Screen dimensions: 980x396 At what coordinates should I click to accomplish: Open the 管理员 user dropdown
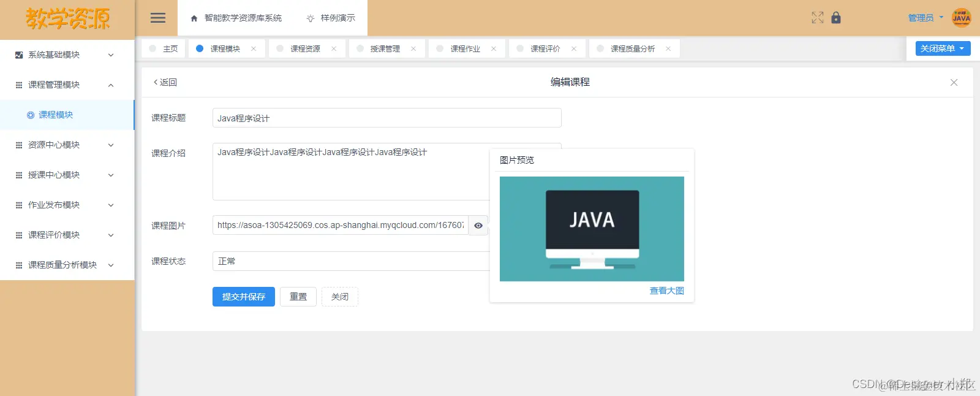(x=925, y=18)
